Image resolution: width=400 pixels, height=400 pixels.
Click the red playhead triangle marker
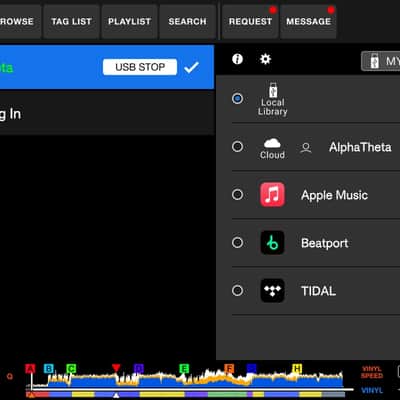click(x=116, y=368)
